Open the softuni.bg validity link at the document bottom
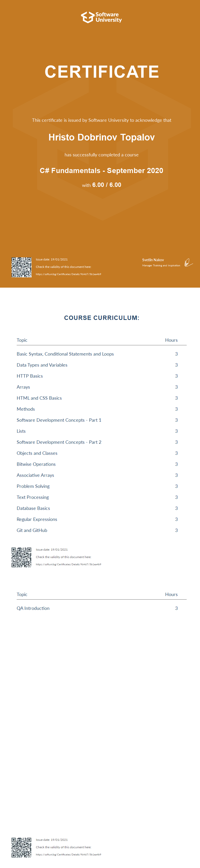Viewport: 200px width, 868px height. (68, 854)
